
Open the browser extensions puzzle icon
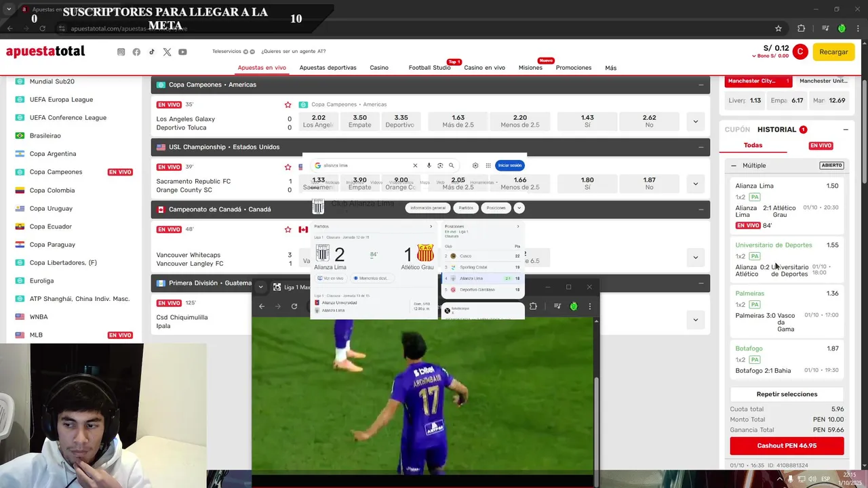point(801,28)
